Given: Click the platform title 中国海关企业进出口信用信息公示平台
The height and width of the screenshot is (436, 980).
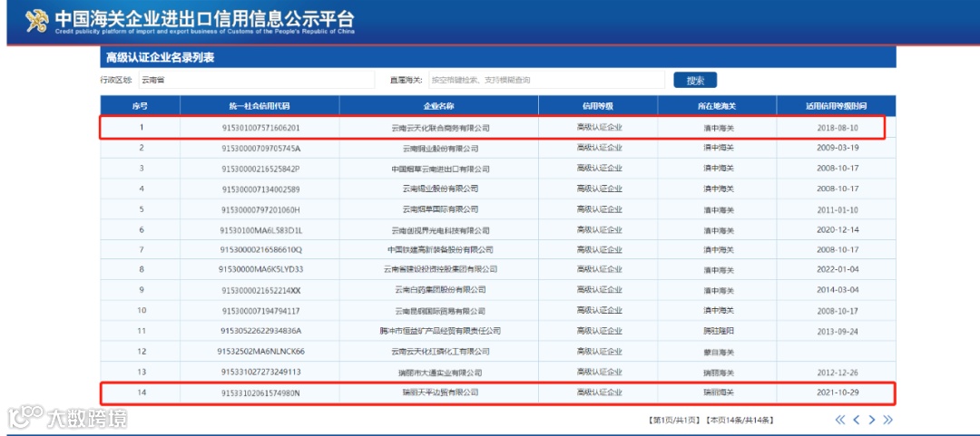Looking at the screenshot, I should coord(204,17).
